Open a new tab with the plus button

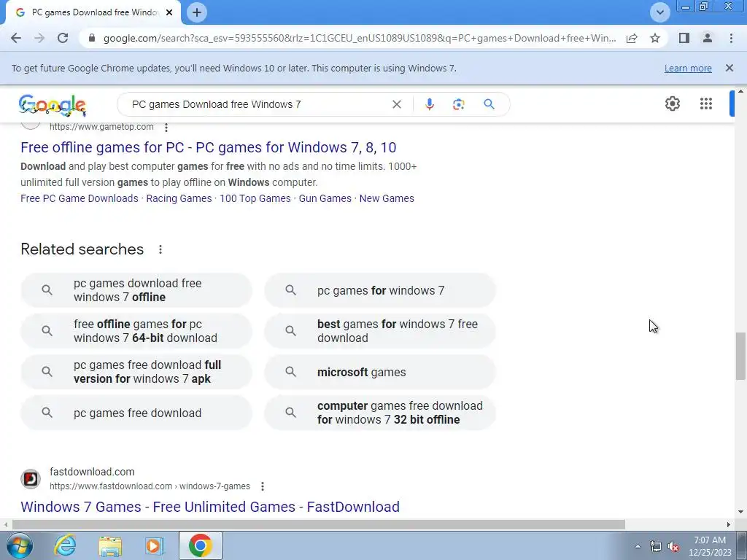click(197, 12)
